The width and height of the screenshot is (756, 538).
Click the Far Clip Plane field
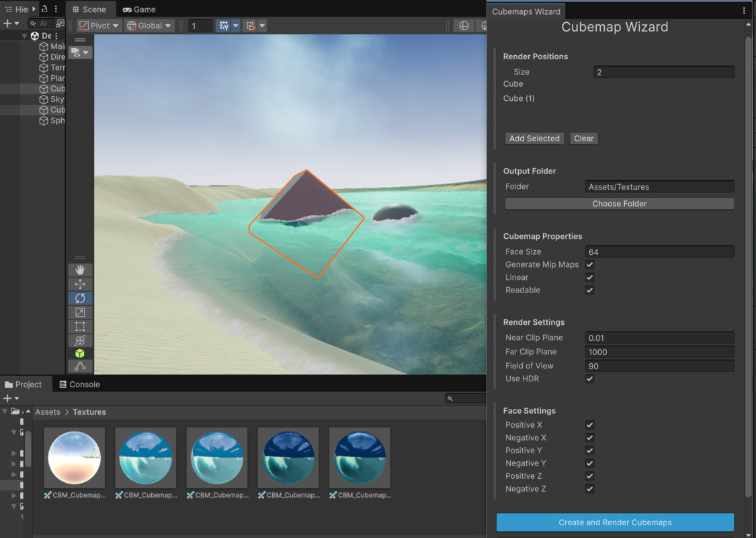[660, 352]
